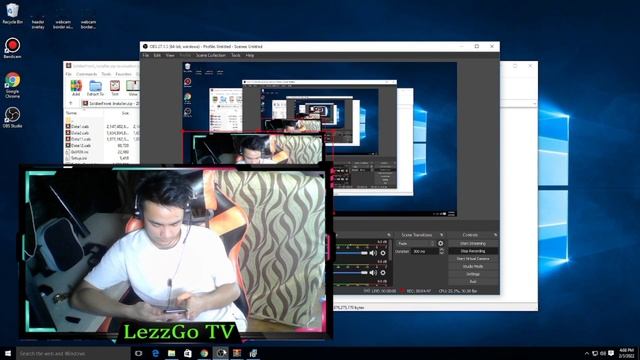Toggle Studio Mode in Controls
Viewport: 640px width, 360px height.
point(473,266)
